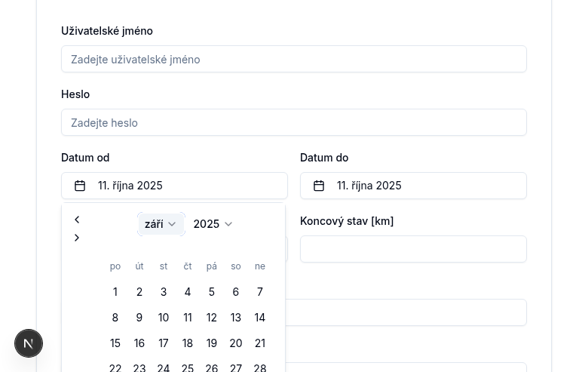Open the 2025 year dropdown

tap(213, 224)
